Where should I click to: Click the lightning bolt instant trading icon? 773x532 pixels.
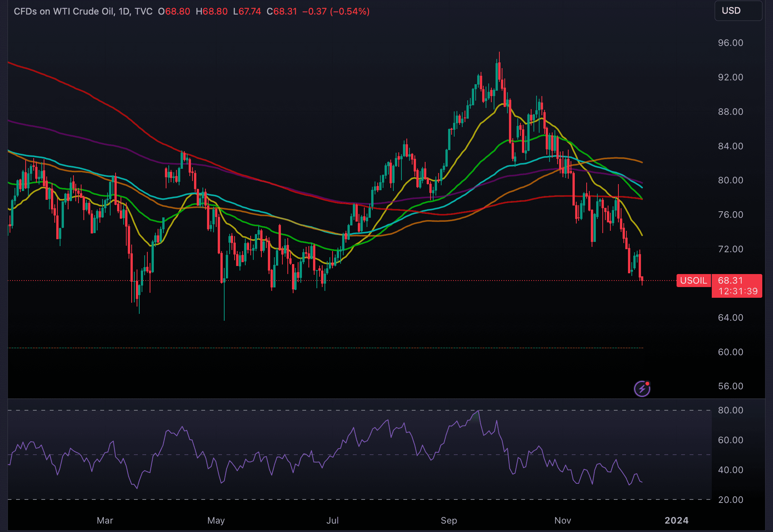coord(643,388)
